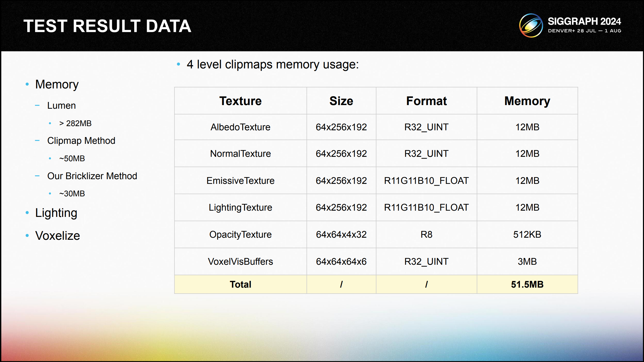The height and width of the screenshot is (362, 644).
Task: Click the 51.5MB total memory cell
Action: tap(527, 284)
